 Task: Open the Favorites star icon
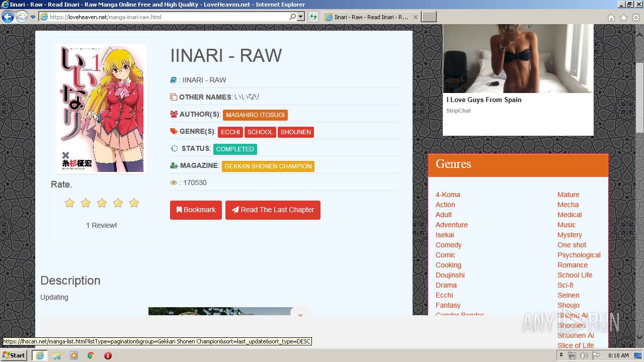[x=623, y=17]
